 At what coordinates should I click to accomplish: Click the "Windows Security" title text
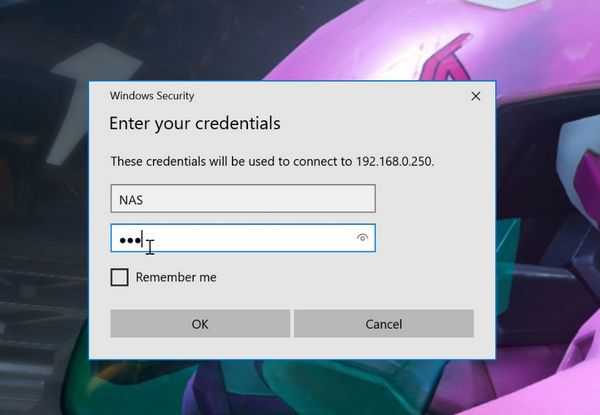tap(151, 96)
